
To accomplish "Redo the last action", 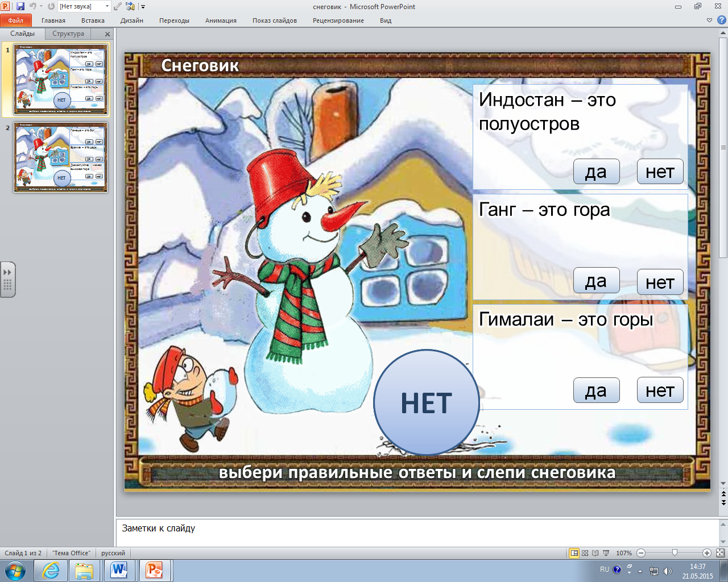I will (x=51, y=6).
